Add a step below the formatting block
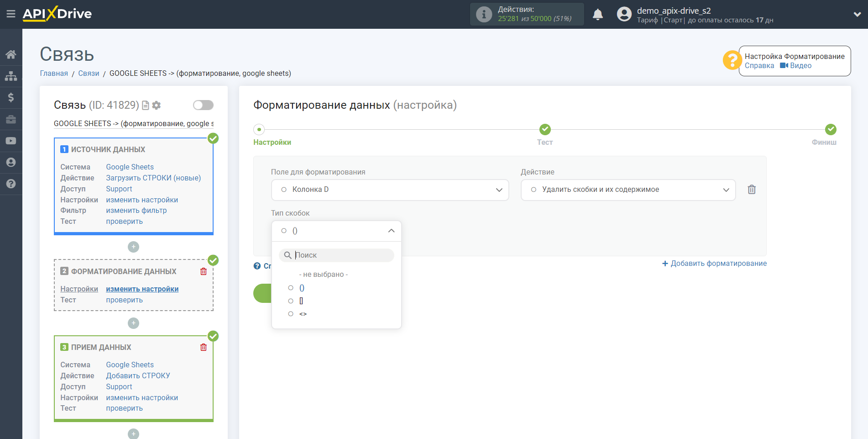Screen dimensions: 868x439 click(133, 323)
